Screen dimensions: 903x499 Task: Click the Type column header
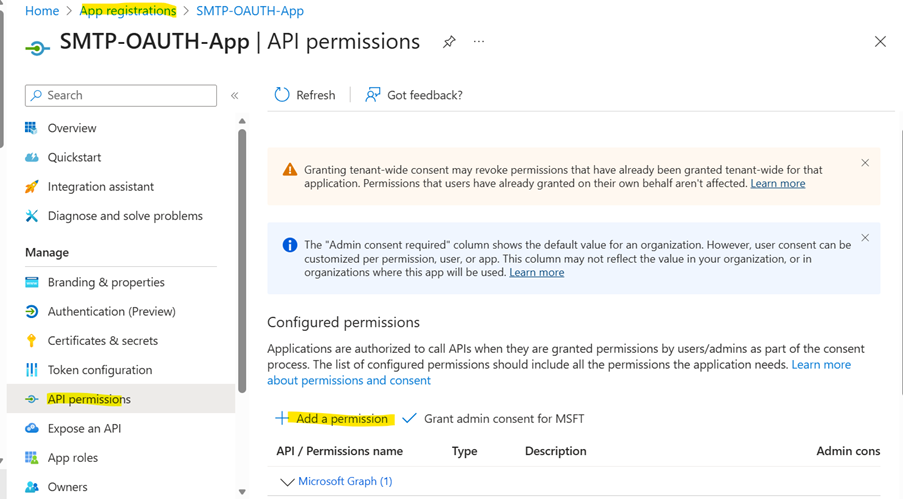coord(464,451)
